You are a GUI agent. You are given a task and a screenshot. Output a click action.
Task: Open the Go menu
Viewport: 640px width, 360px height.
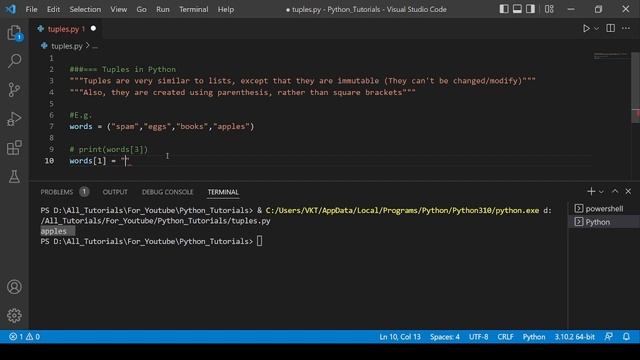point(141,9)
